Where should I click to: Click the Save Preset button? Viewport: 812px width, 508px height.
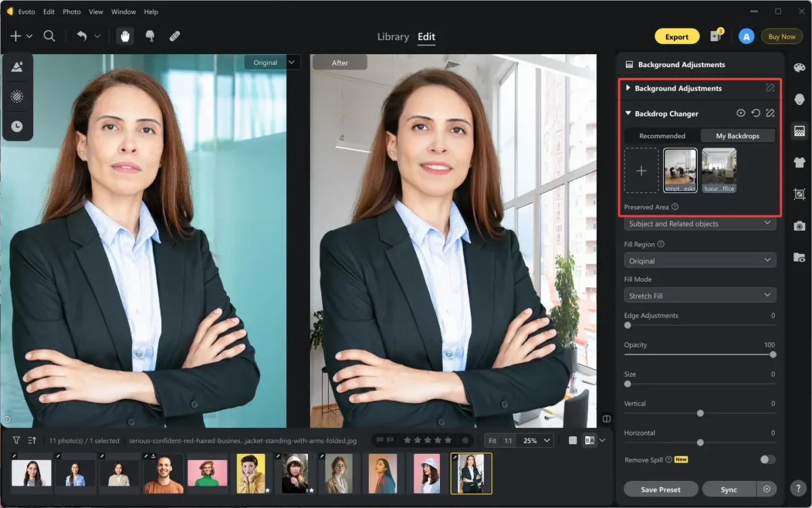660,488
